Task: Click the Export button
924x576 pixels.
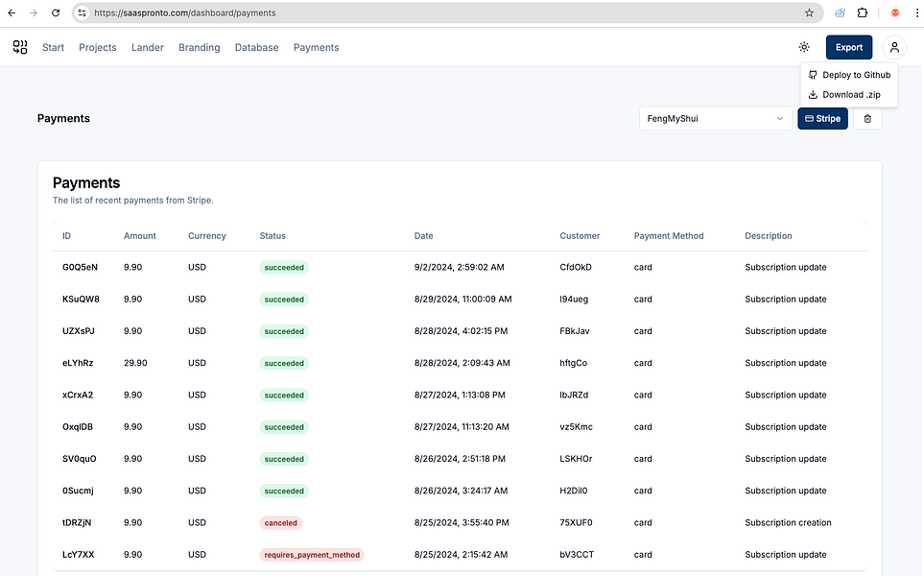Action: point(848,47)
